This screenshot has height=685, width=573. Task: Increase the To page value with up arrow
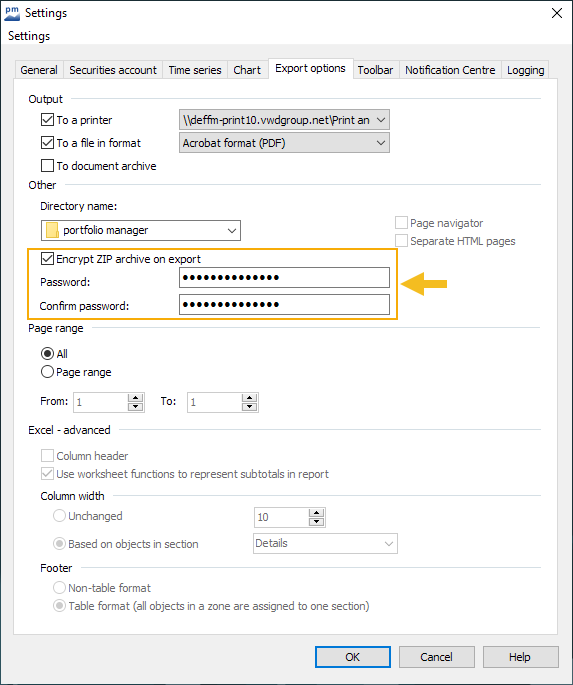point(249,398)
